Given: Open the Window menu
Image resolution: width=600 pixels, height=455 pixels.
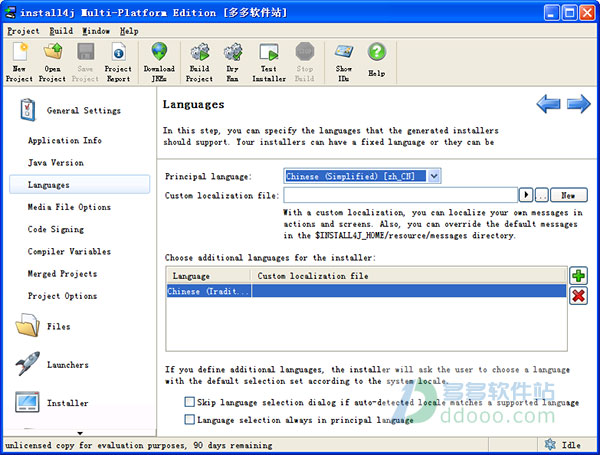Looking at the screenshot, I should tap(96, 31).
